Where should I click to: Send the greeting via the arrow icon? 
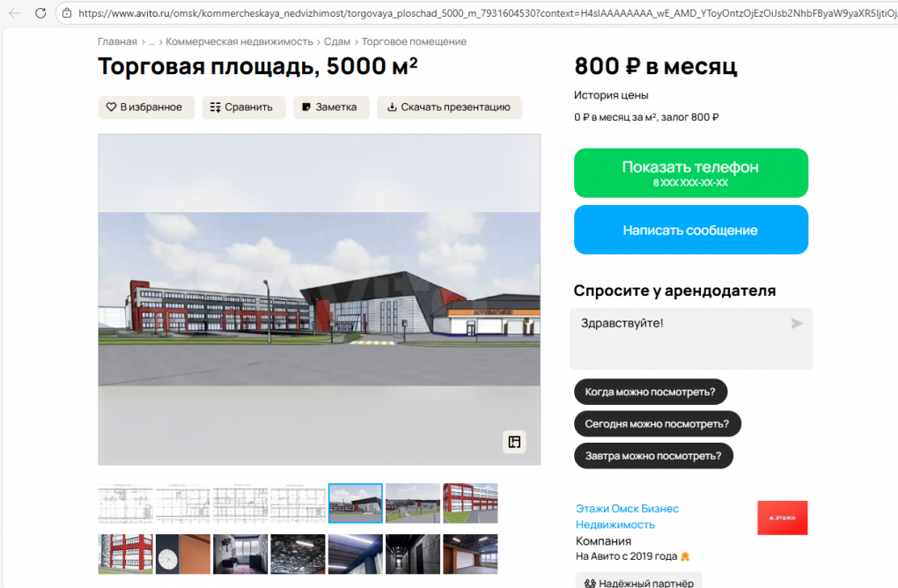(x=795, y=324)
